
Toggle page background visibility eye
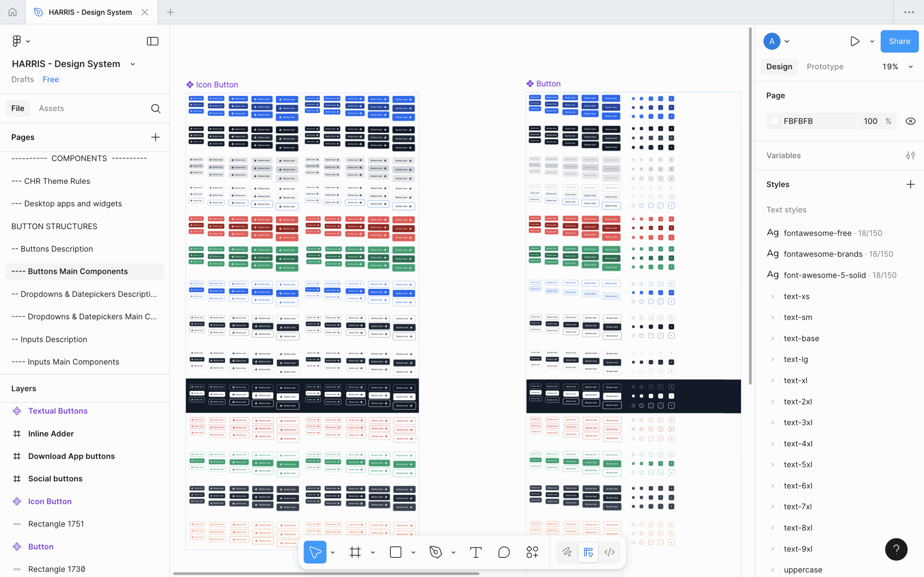tap(910, 121)
